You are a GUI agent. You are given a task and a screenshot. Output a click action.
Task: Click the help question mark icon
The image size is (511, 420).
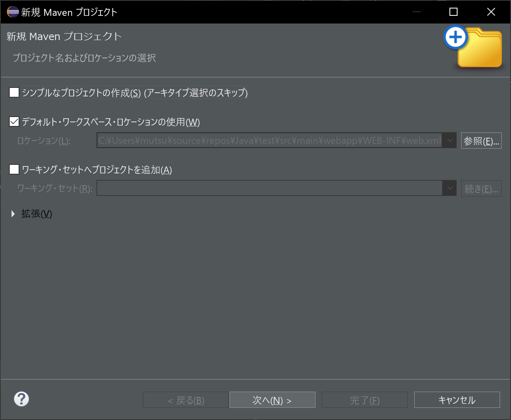pos(21,399)
